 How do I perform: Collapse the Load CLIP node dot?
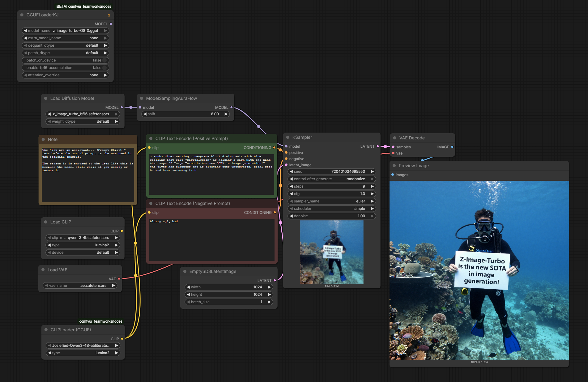pyautogui.click(x=46, y=222)
